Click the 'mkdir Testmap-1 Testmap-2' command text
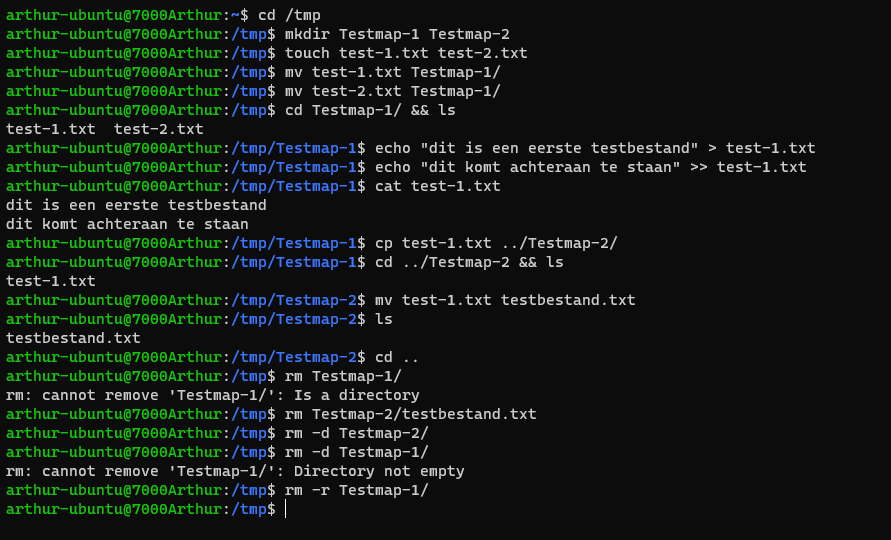 coord(397,34)
